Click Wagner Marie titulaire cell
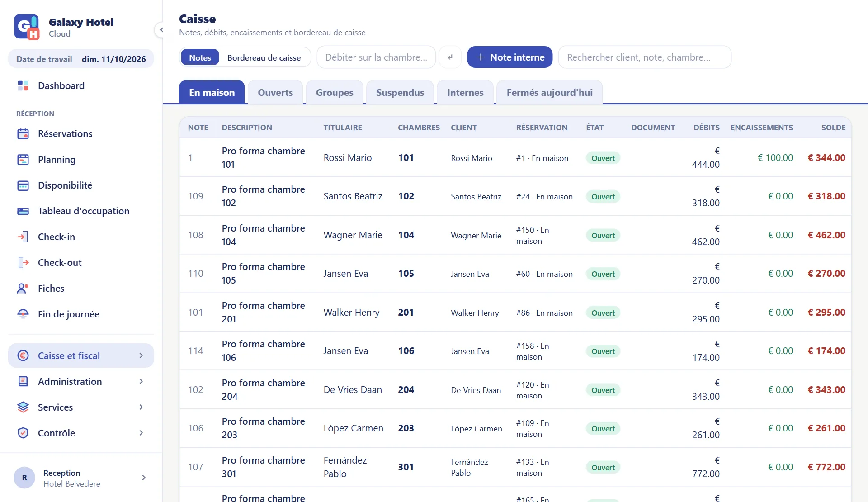The height and width of the screenshot is (502, 868). coord(353,235)
